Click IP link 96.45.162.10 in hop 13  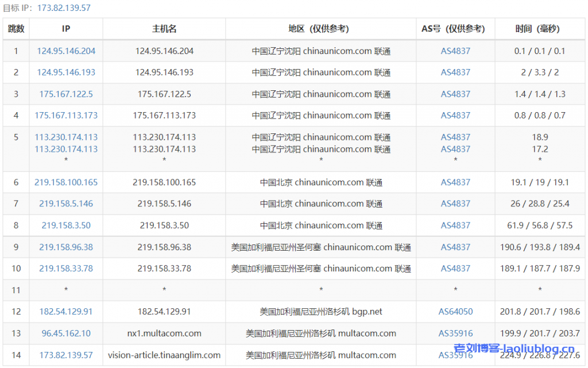click(65, 333)
